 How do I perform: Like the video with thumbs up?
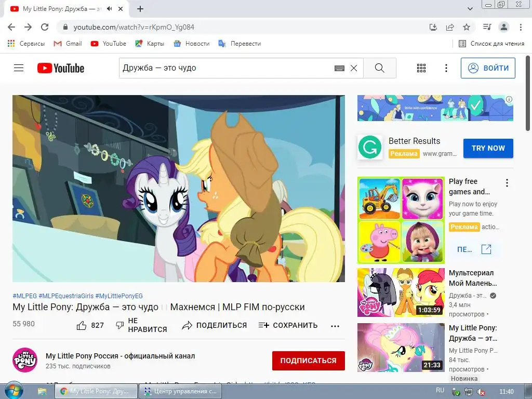pos(90,325)
